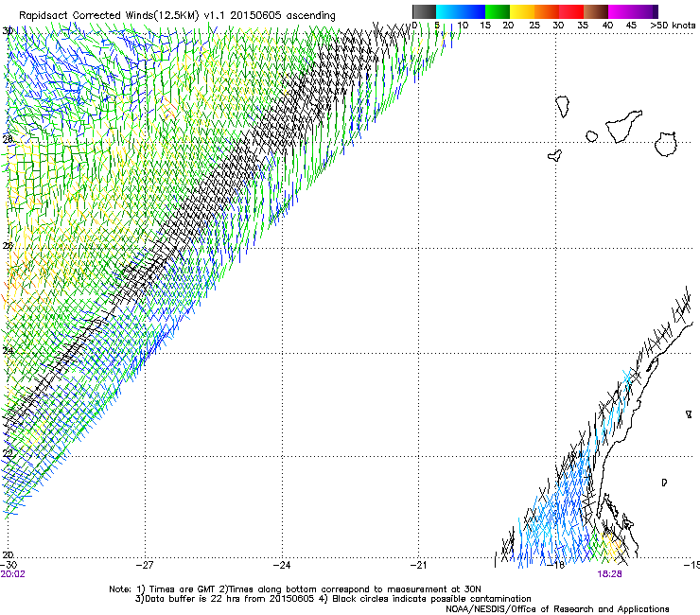Click the Gran Canaria outline, the round easternmost island

666,144
